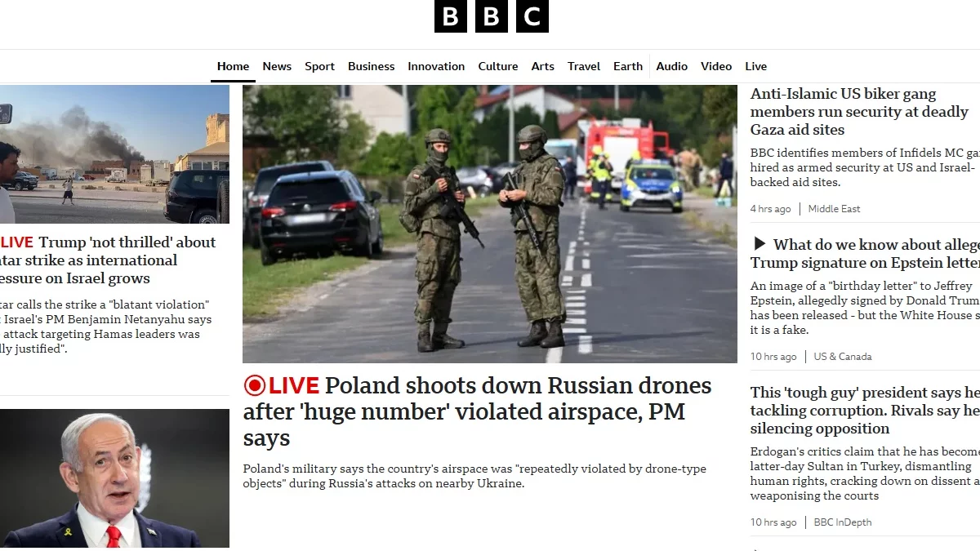The image size is (980, 551).
Task: Click the red LIVE icon beside Poland headline
Action: click(x=282, y=385)
